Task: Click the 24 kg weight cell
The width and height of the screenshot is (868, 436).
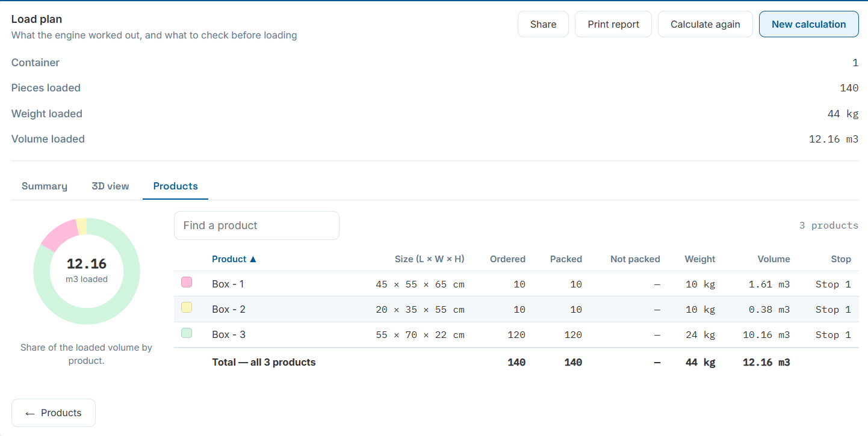Action: [701, 334]
